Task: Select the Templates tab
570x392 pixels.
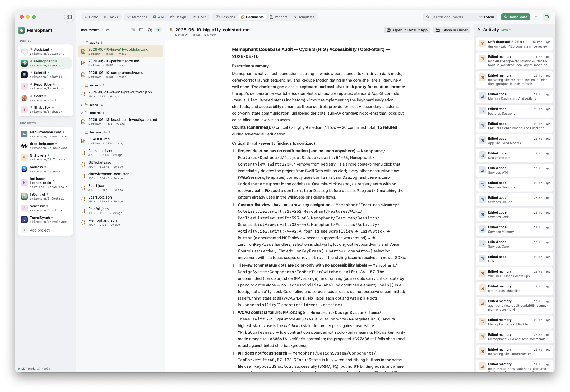Action: [x=304, y=17]
